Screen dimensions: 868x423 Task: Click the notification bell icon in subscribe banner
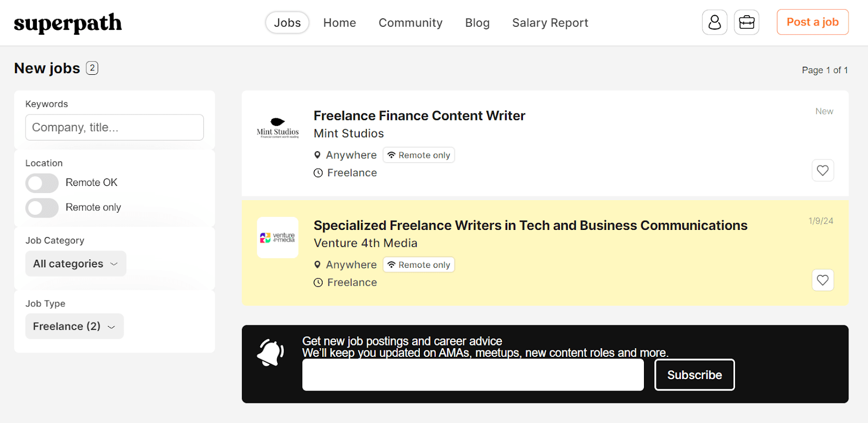pyautogui.click(x=270, y=353)
